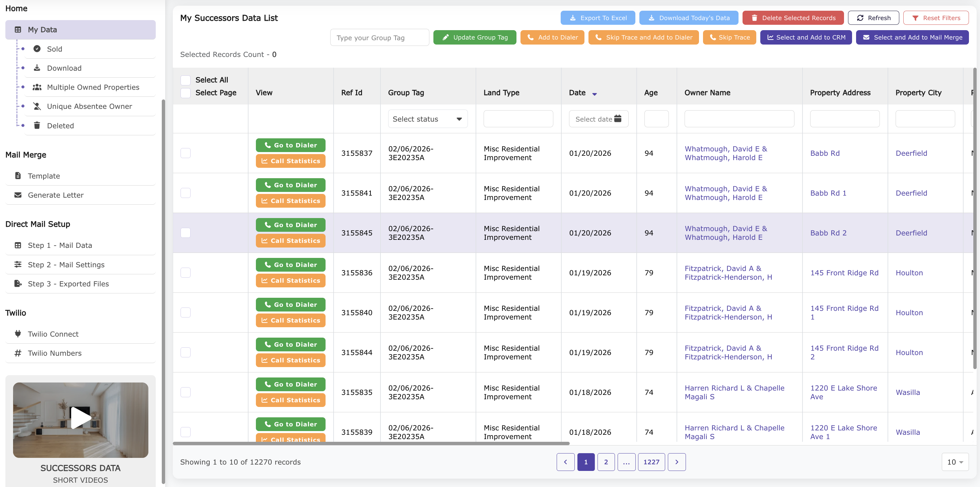This screenshot has height=487, width=980.
Task: Open the records-per-page dropdown showing 10
Action: tap(955, 462)
